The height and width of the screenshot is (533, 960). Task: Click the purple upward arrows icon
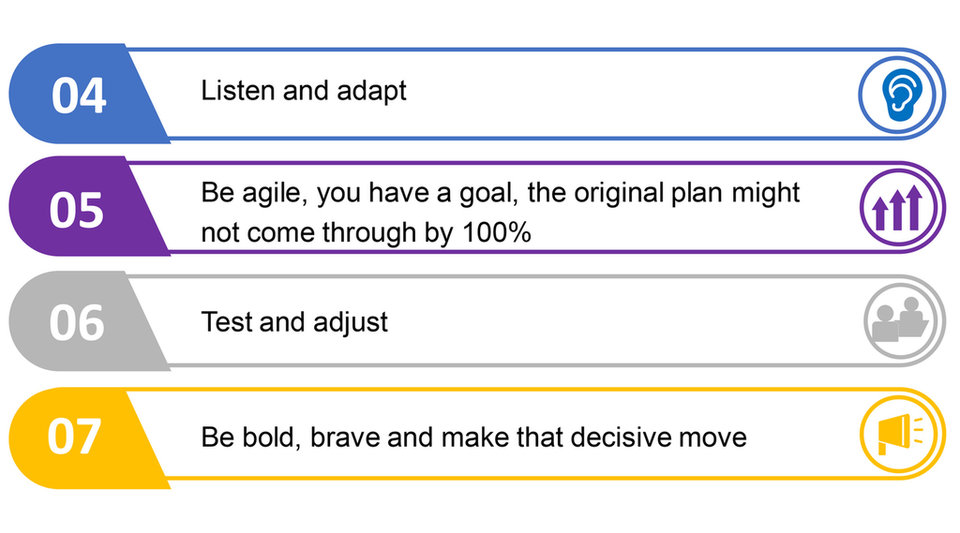coord(898,208)
